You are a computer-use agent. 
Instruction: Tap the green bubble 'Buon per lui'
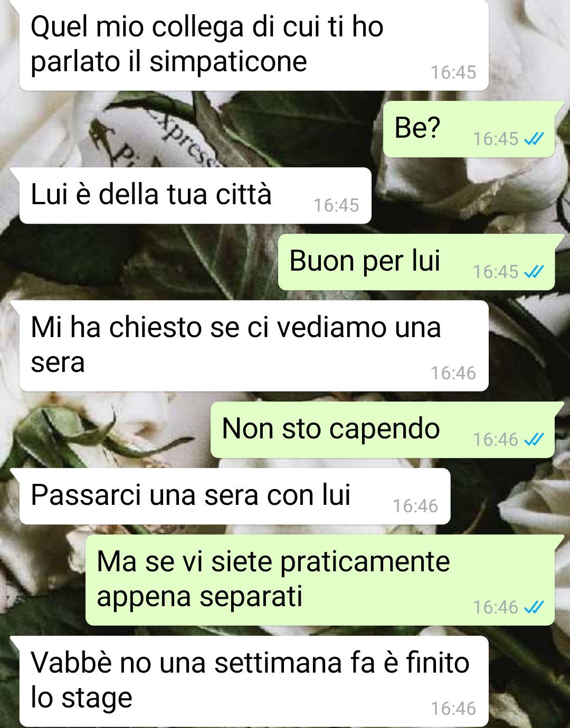click(x=416, y=262)
